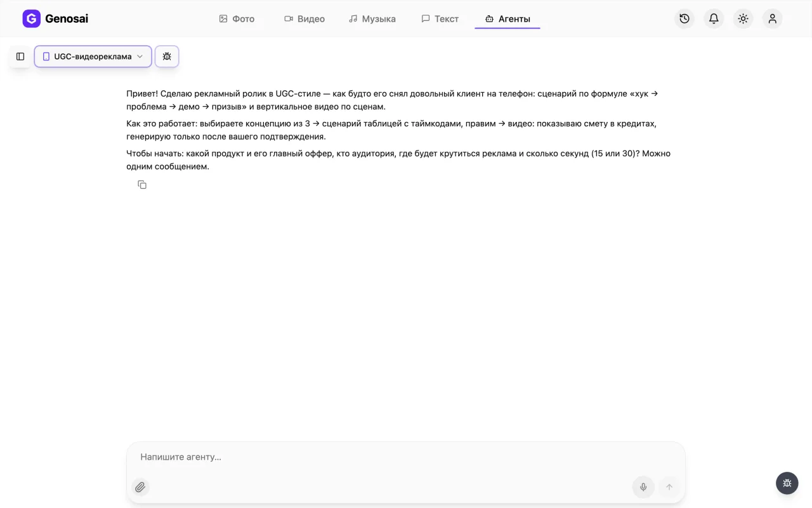This screenshot has height=508, width=812.
Task: Click the bug icon next to agent selector
Action: (167, 57)
